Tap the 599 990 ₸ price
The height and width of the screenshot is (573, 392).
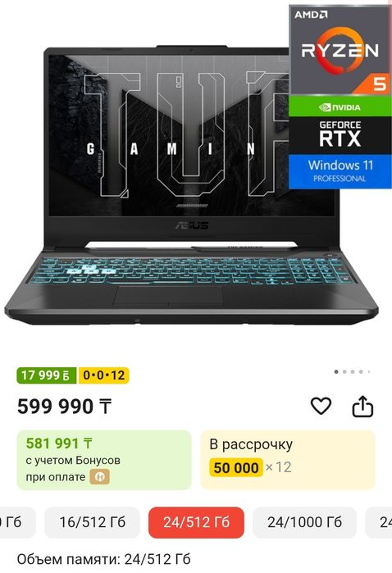point(64,407)
